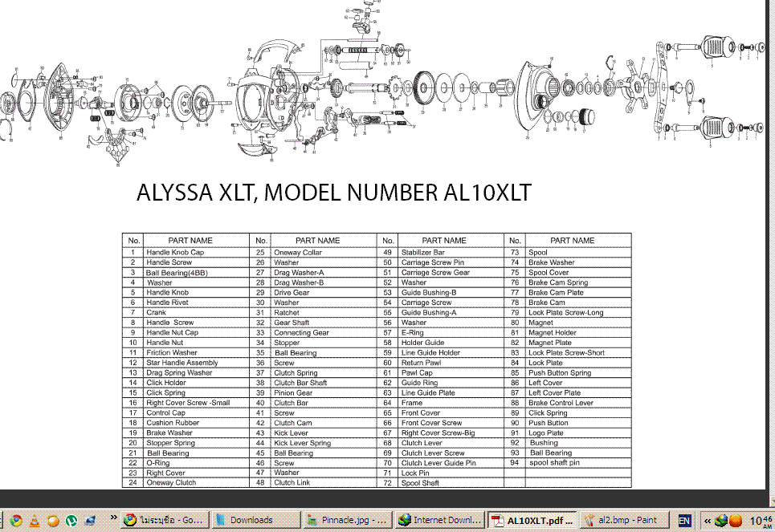775x532 pixels.
Task: Click 'Ratchet' in the parts list
Action: pyautogui.click(x=287, y=313)
